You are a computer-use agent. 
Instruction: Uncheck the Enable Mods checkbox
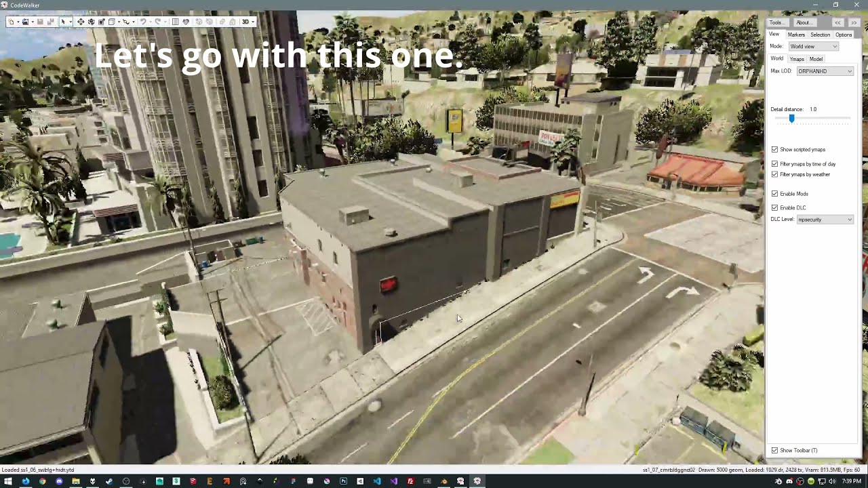click(x=774, y=194)
